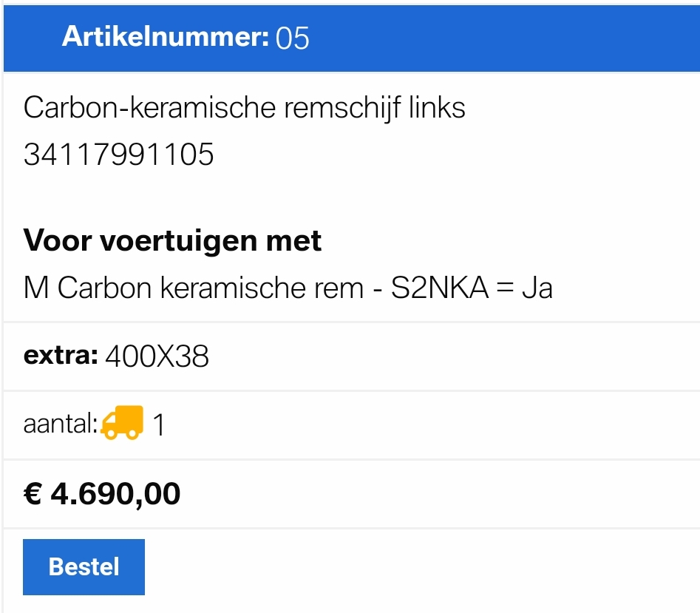The width and height of the screenshot is (700, 613).
Task: Click the word links in product name
Action: (x=437, y=108)
